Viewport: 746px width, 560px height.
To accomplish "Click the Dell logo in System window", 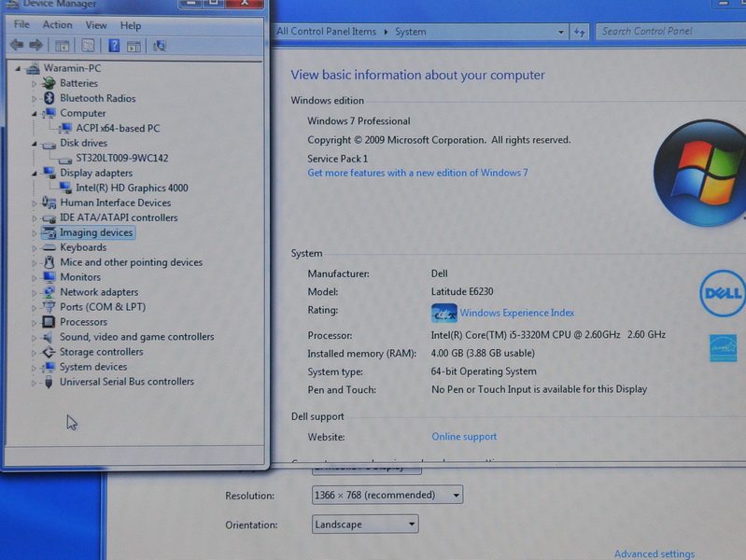I will pos(723,293).
